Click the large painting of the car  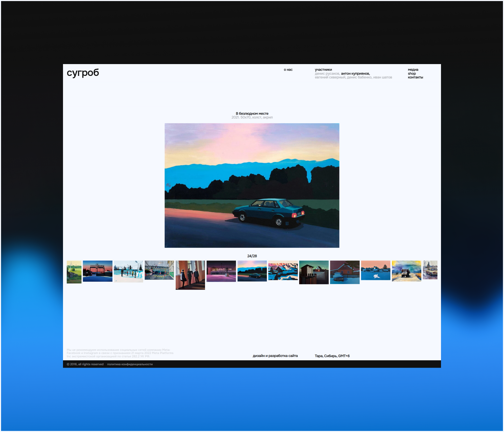pyautogui.click(x=252, y=185)
